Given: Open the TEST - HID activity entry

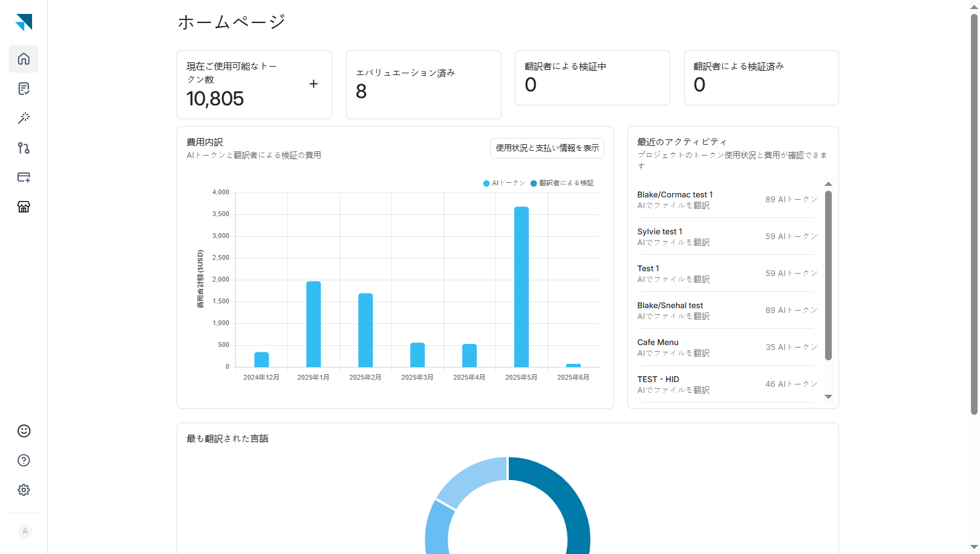Looking at the screenshot, I should pos(727,384).
